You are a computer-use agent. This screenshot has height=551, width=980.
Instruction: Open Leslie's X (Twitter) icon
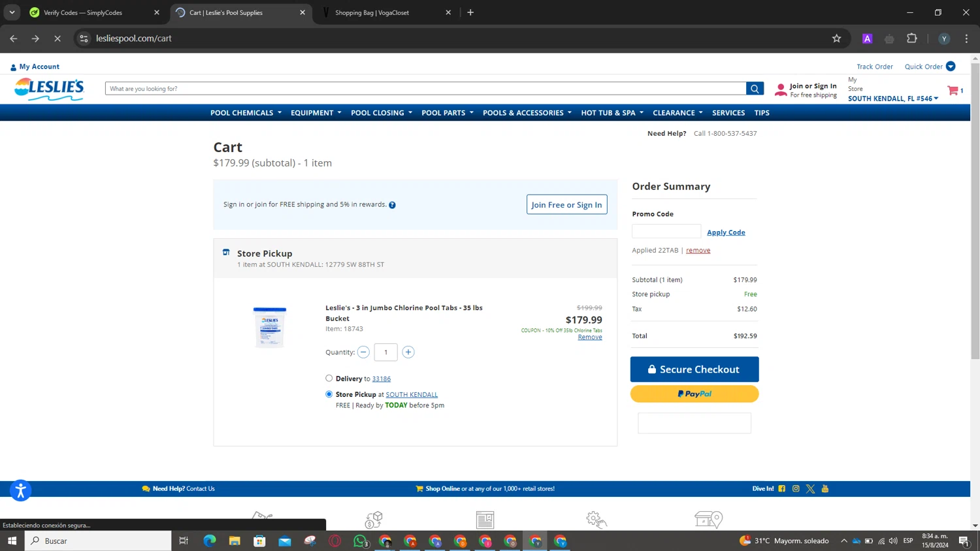(810, 489)
